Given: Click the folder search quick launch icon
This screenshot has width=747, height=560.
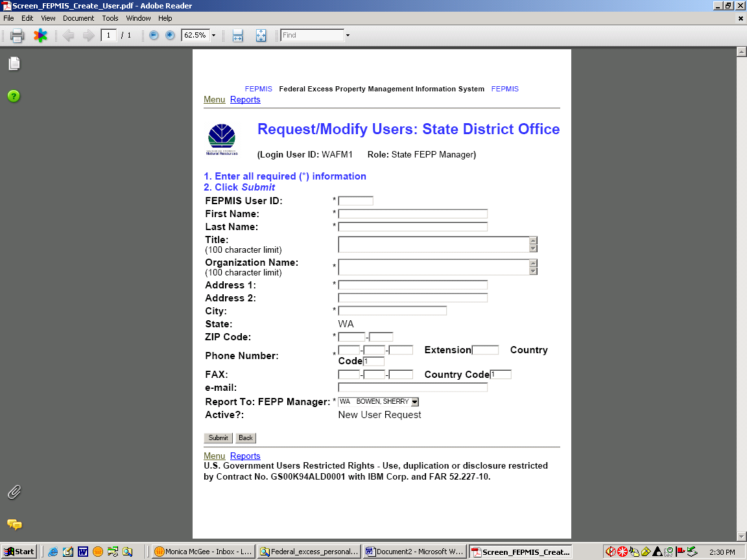Looking at the screenshot, I should [127, 552].
